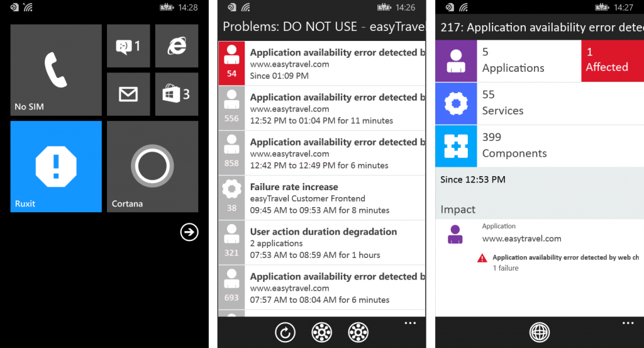The image size is (644, 348).
Task: Tap the refresh icon in Problems app bar
Action: (x=285, y=332)
